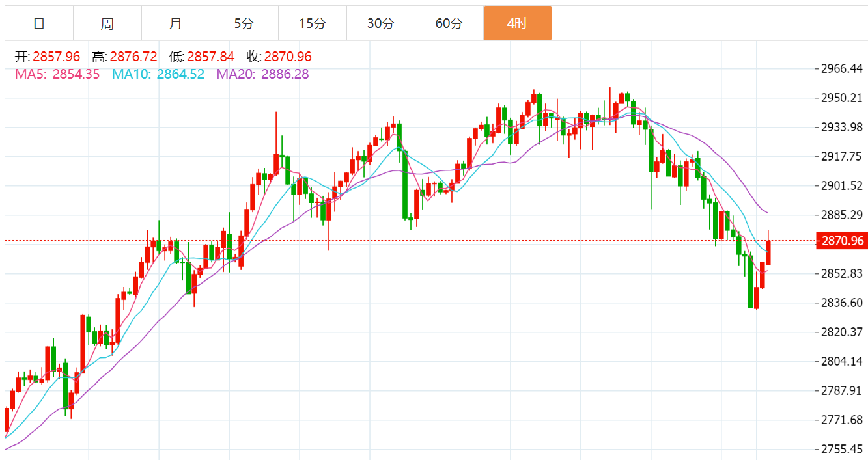Click the 2901.52 price axis label
Image resolution: width=868 pixels, height=460 pixels.
coord(843,185)
